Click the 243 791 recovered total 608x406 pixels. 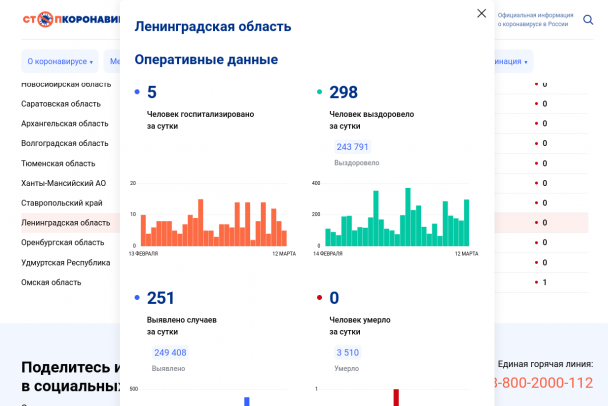[x=352, y=147]
